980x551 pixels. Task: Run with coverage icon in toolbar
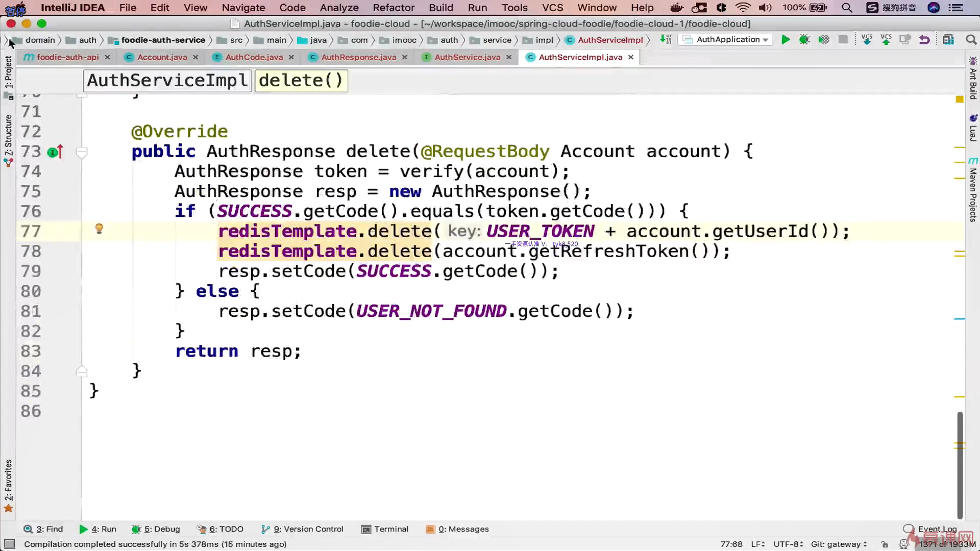824,40
